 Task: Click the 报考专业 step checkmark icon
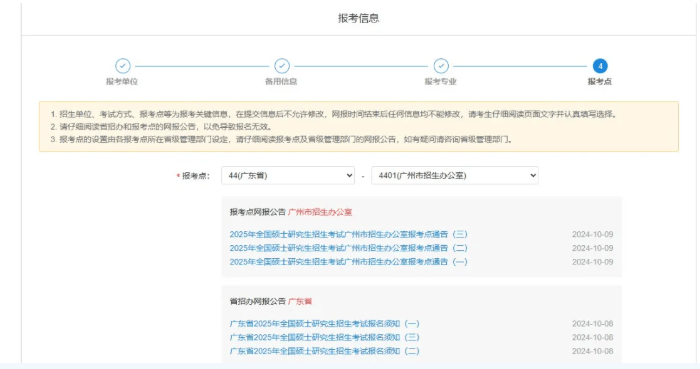tap(441, 66)
